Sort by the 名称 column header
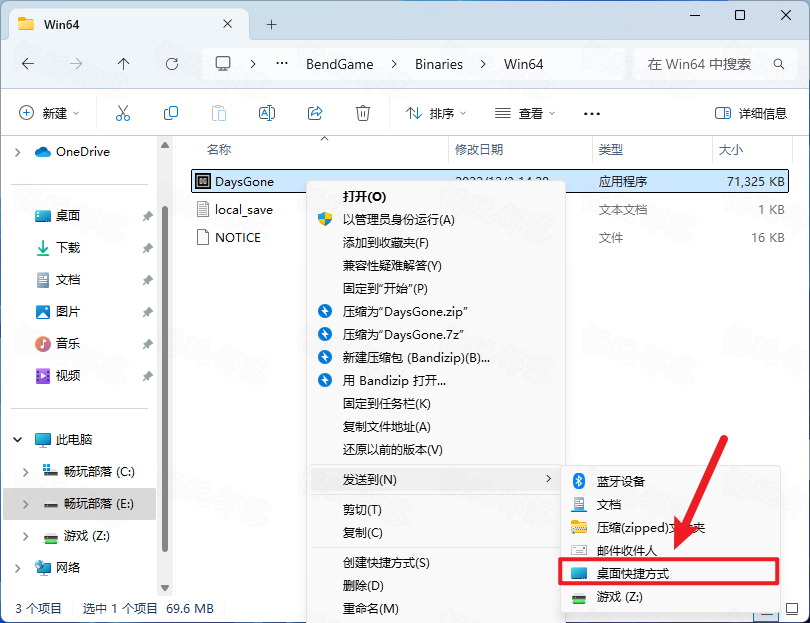This screenshot has height=623, width=810. (219, 149)
